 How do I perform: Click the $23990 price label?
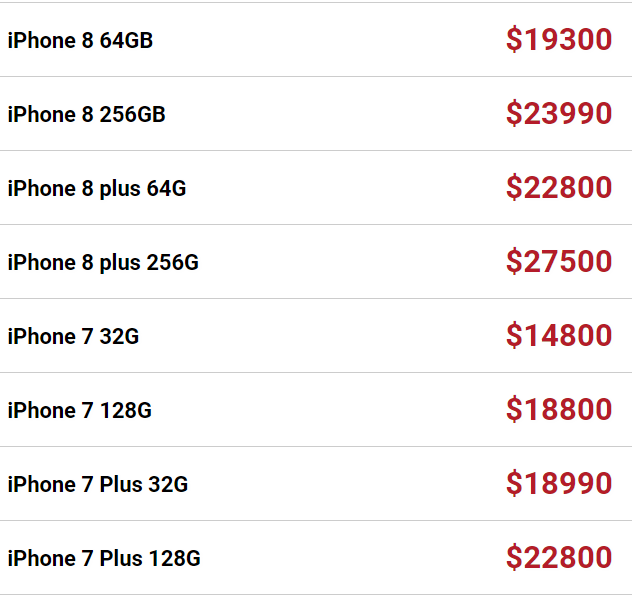559,114
